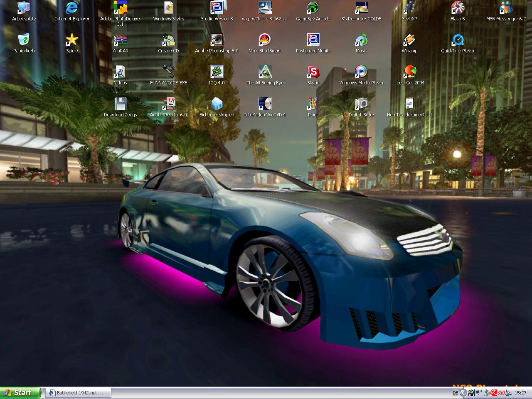Switch to Battlefield-1942.net taskbar window
The width and height of the screenshot is (532, 399).
pos(79,393)
